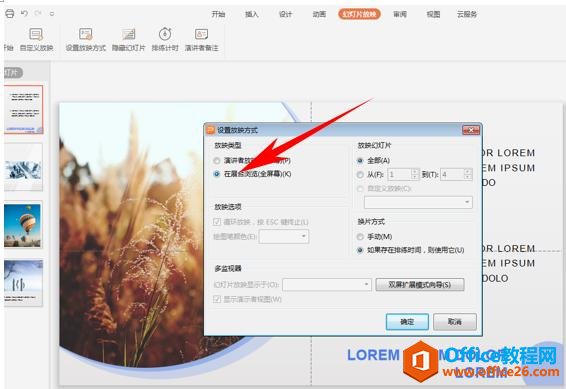Select 自定义放映(C) radio button

point(360,189)
